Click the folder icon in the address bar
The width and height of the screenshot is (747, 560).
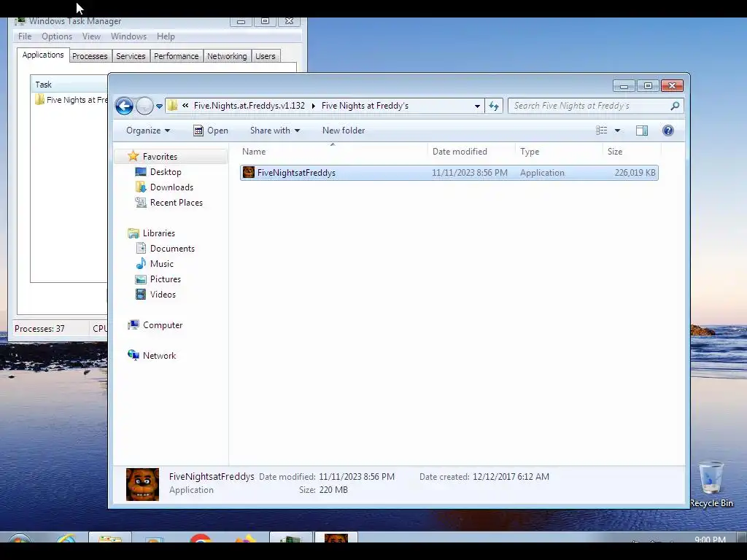coord(172,106)
